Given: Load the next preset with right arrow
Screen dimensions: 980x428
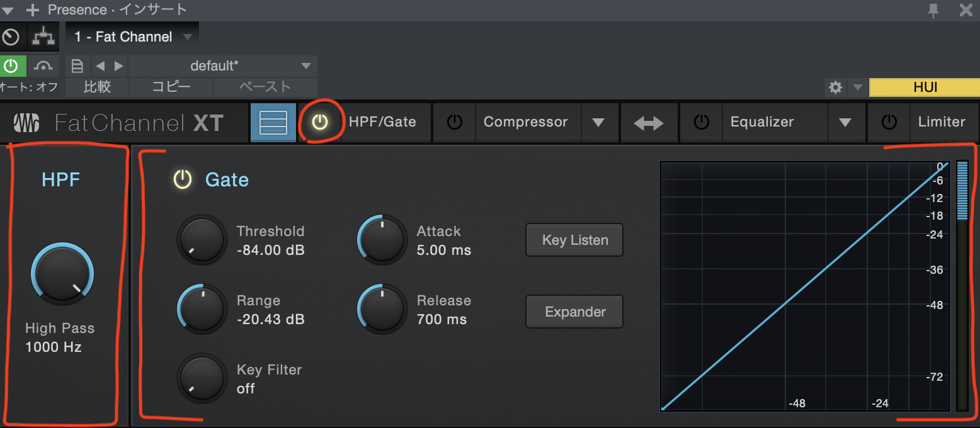Looking at the screenshot, I should (118, 66).
